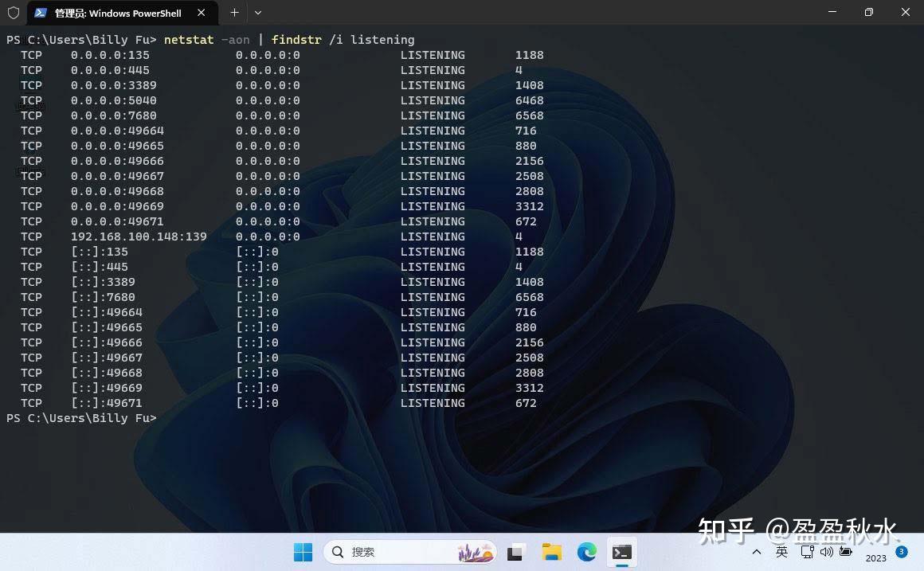Switch input language via 英 indicator
Viewport: 924px width, 571px height.
782,552
